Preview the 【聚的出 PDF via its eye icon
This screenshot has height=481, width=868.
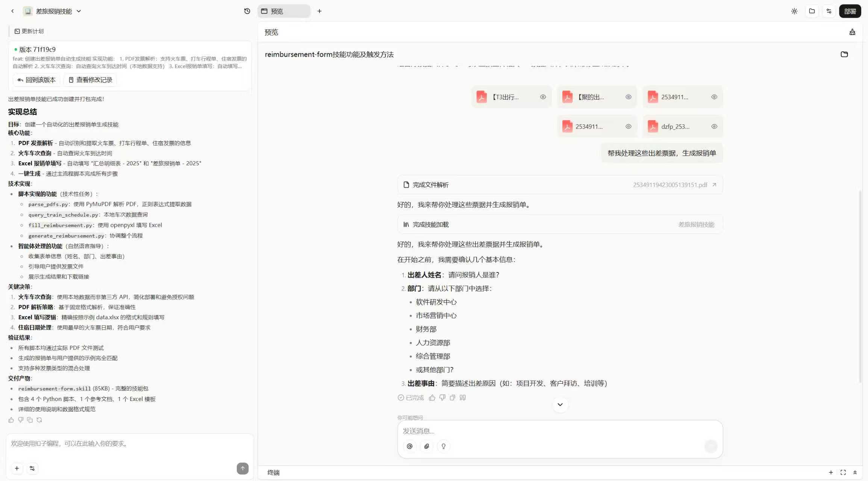click(x=628, y=97)
